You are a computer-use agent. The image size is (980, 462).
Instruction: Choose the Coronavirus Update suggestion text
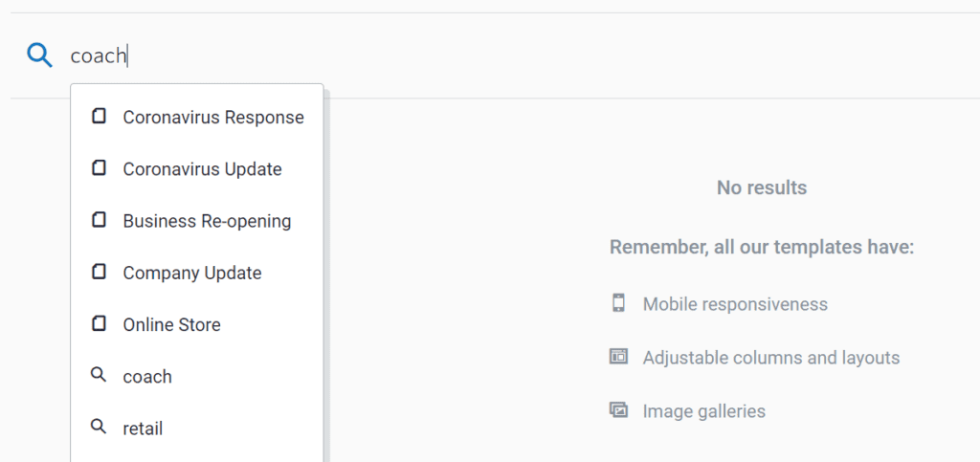click(x=202, y=169)
